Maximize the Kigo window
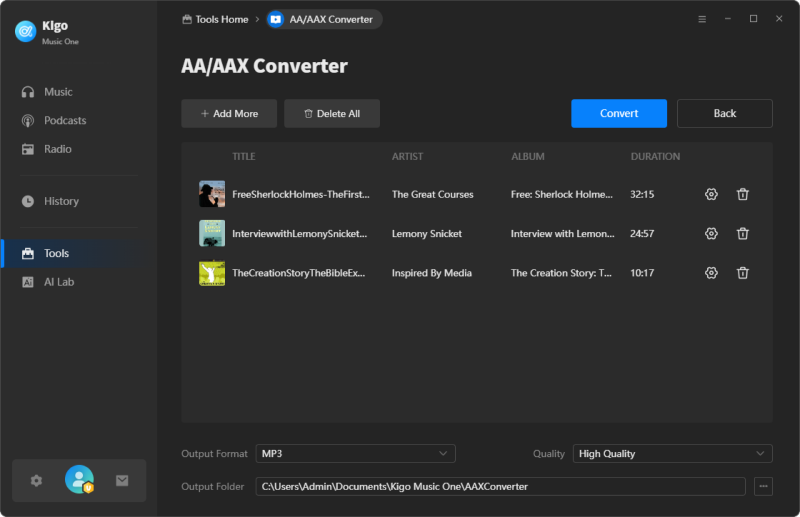The height and width of the screenshot is (517, 800). pos(753,19)
